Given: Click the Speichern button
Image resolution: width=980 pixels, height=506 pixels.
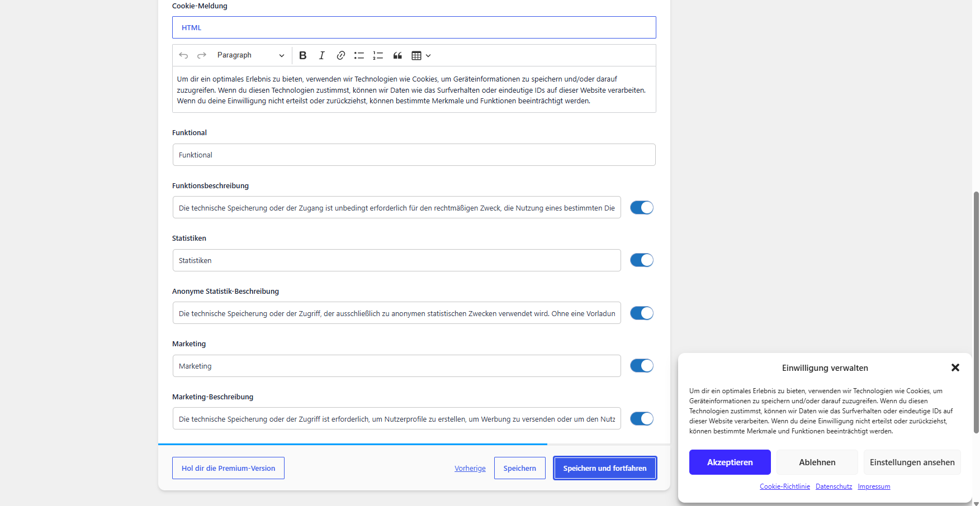Looking at the screenshot, I should (520, 468).
